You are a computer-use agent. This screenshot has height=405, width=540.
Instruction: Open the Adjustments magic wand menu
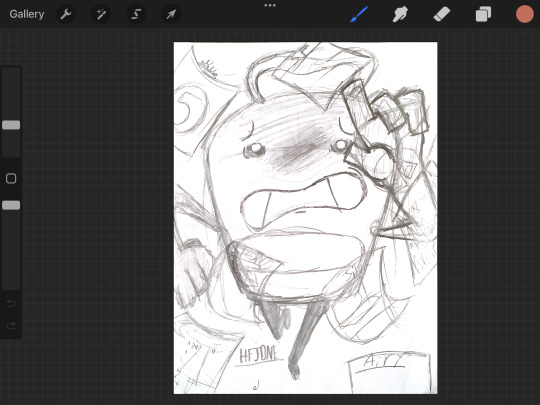click(101, 14)
